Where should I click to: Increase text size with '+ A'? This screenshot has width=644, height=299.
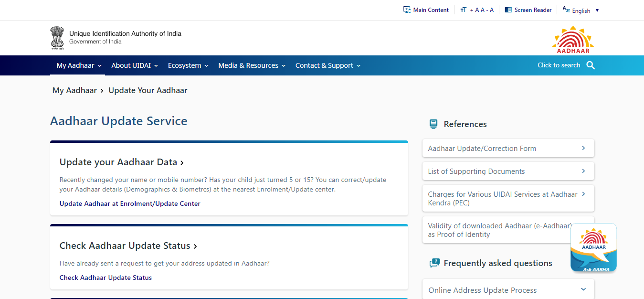[474, 10]
